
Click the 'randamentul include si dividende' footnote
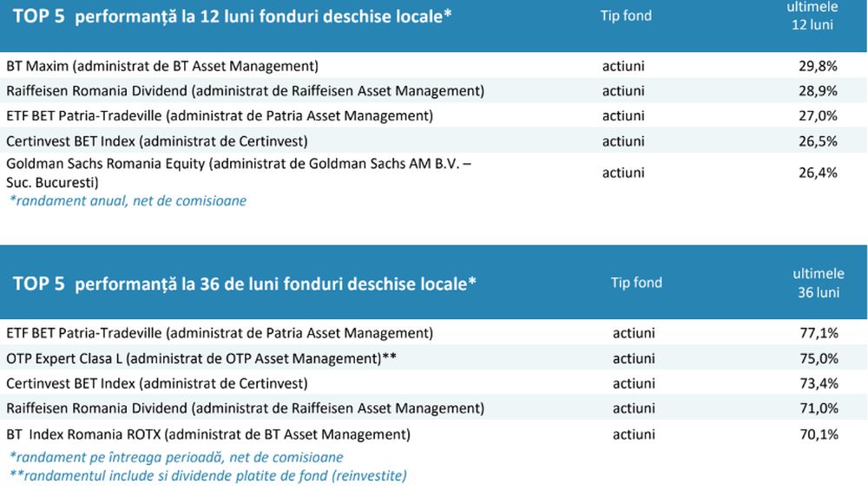[208, 476]
